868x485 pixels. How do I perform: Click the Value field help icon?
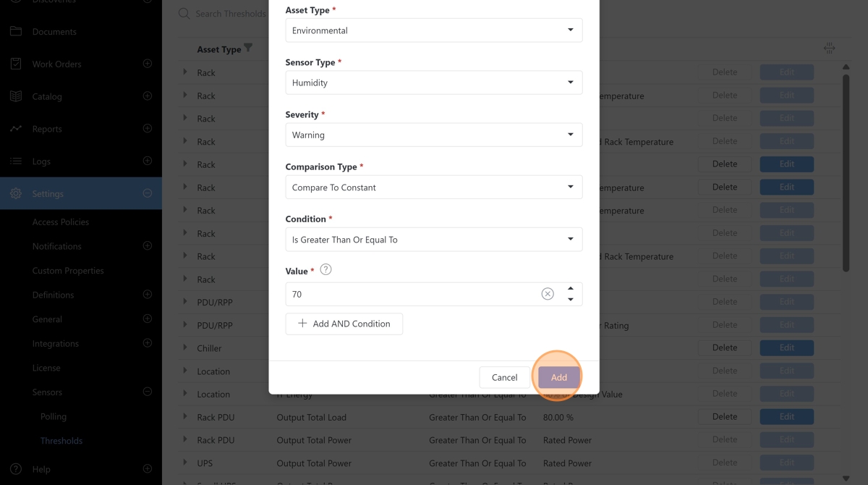325,270
